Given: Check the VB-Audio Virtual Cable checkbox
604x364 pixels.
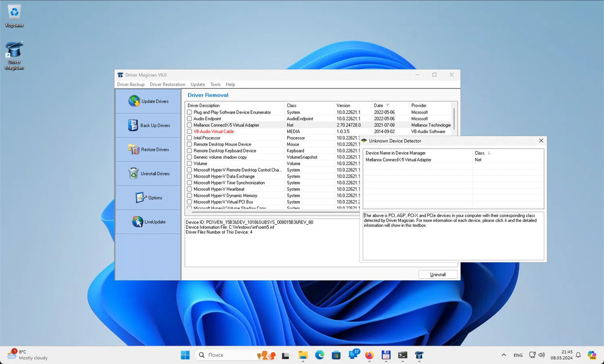Looking at the screenshot, I should click(x=189, y=132).
